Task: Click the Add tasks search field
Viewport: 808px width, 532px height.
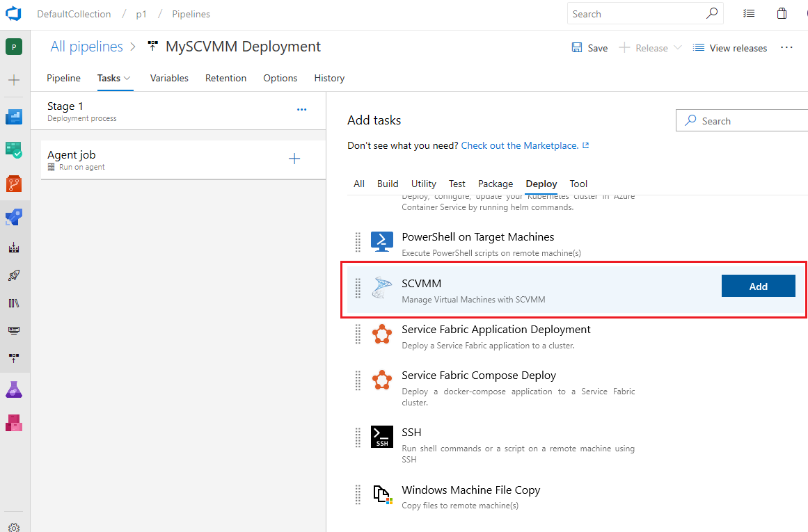Action: (x=742, y=121)
